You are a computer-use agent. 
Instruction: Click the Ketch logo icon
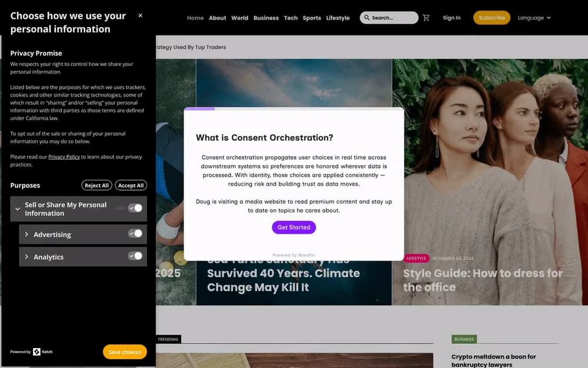click(x=36, y=352)
